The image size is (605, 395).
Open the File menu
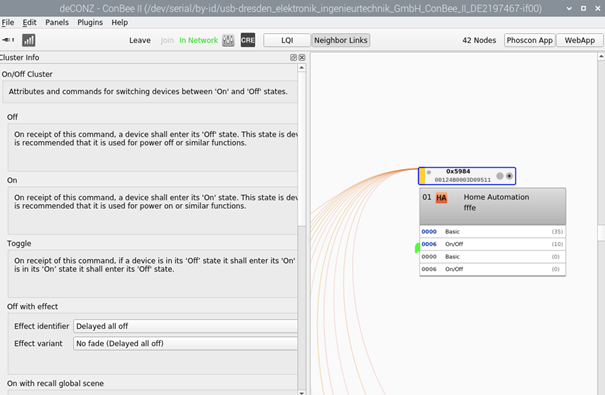[8, 22]
